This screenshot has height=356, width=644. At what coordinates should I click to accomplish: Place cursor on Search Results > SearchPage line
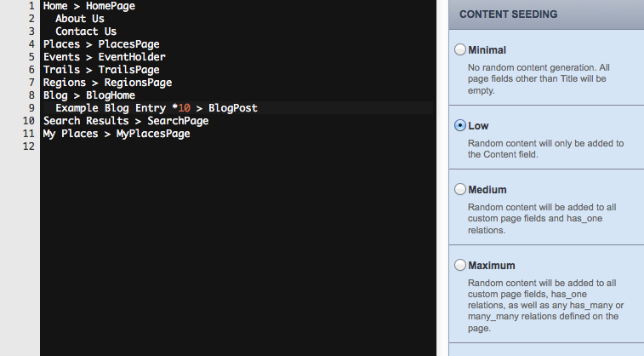click(126, 121)
